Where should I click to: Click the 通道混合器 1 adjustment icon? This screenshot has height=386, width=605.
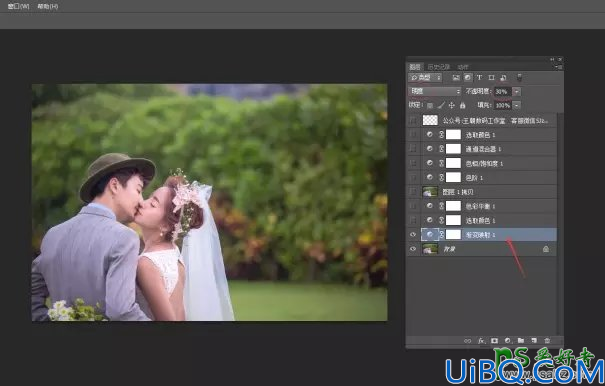429,149
